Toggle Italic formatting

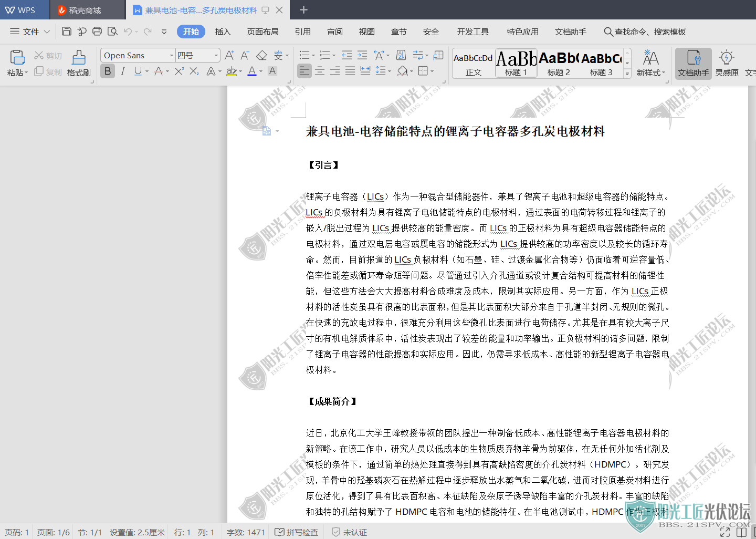tap(123, 71)
